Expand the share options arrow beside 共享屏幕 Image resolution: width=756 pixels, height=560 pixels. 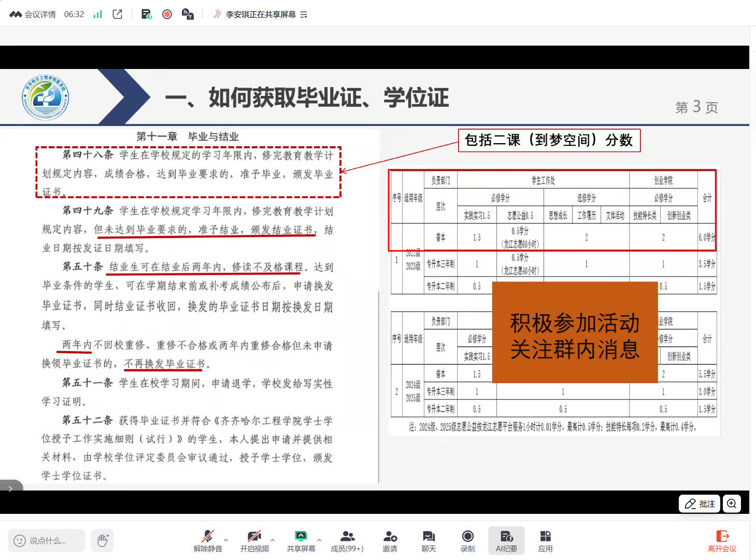point(319,540)
